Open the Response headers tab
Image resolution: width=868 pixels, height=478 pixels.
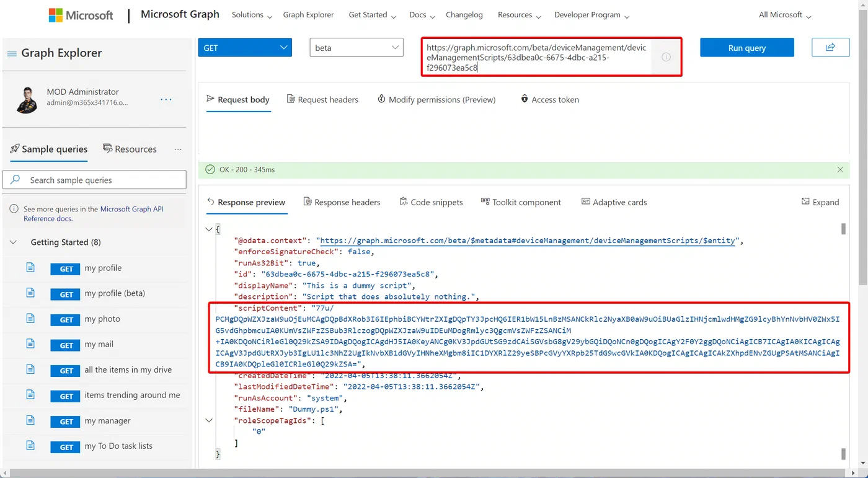(x=342, y=202)
